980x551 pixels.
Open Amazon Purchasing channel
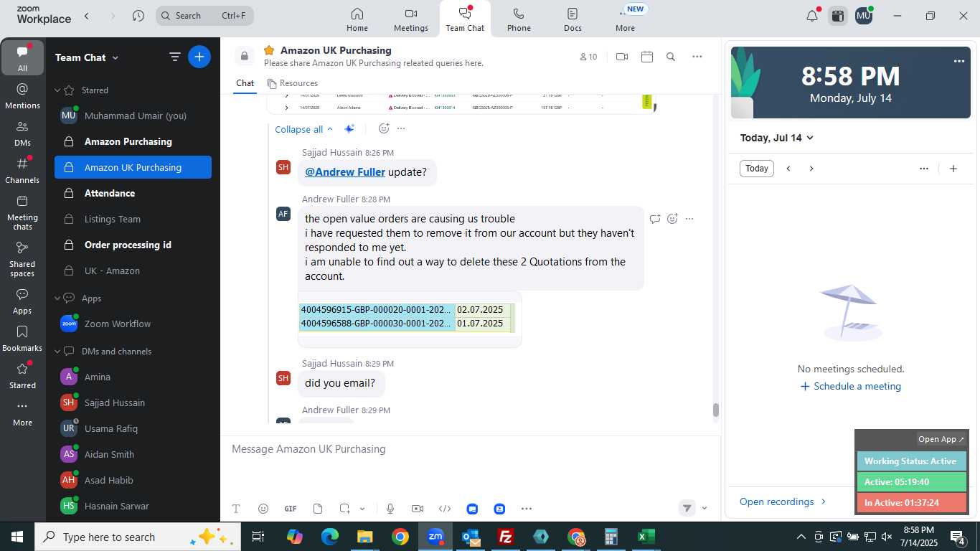(133, 141)
